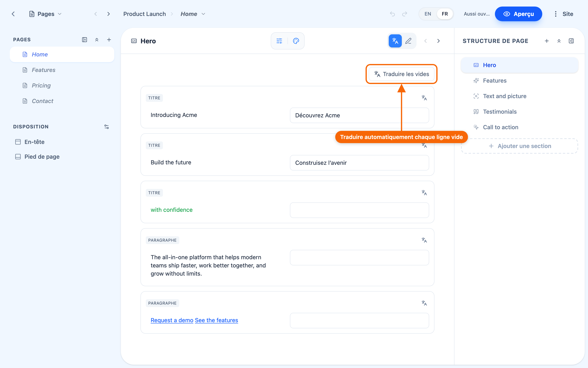Select the Contact page
This screenshot has height=368, width=588.
pyautogui.click(x=62, y=101)
